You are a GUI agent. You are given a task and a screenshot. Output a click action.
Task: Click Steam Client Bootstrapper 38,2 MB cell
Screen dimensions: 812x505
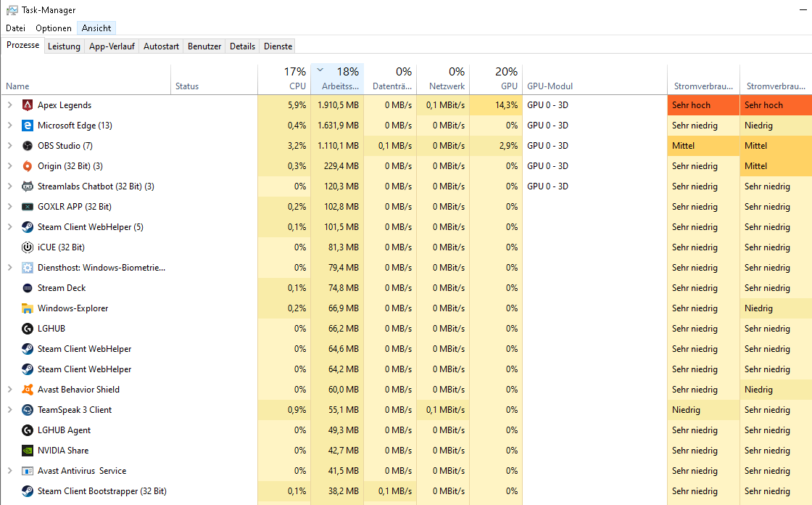(337, 491)
